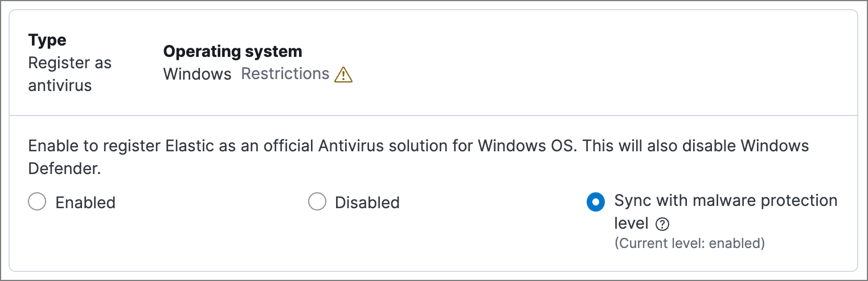Select the Enabled radio button
Image resolution: width=868 pixels, height=281 pixels.
point(37,202)
